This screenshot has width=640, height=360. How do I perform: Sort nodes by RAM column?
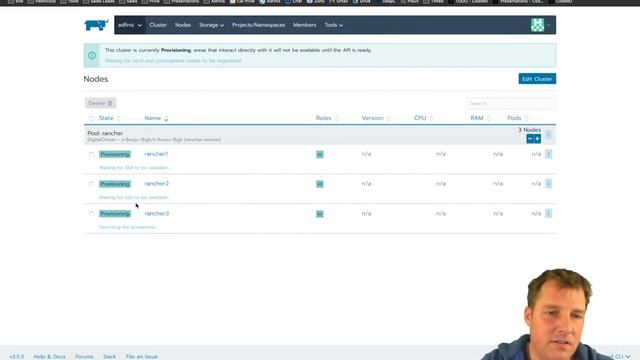click(480, 118)
